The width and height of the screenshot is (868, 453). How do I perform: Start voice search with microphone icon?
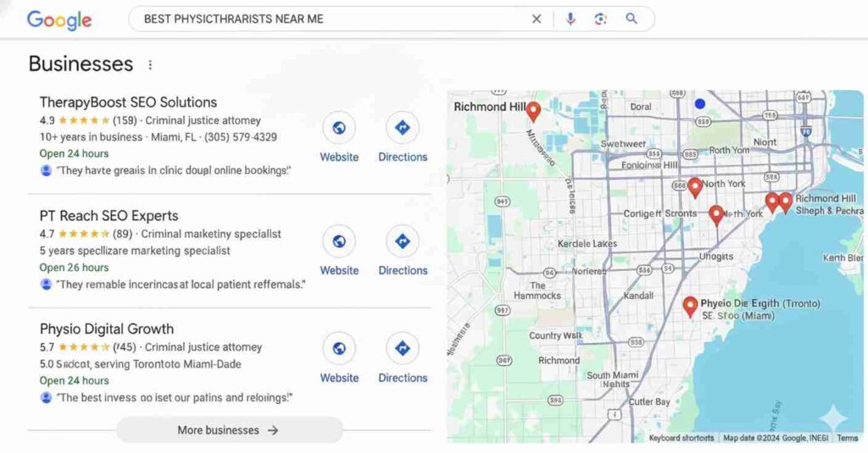570,19
